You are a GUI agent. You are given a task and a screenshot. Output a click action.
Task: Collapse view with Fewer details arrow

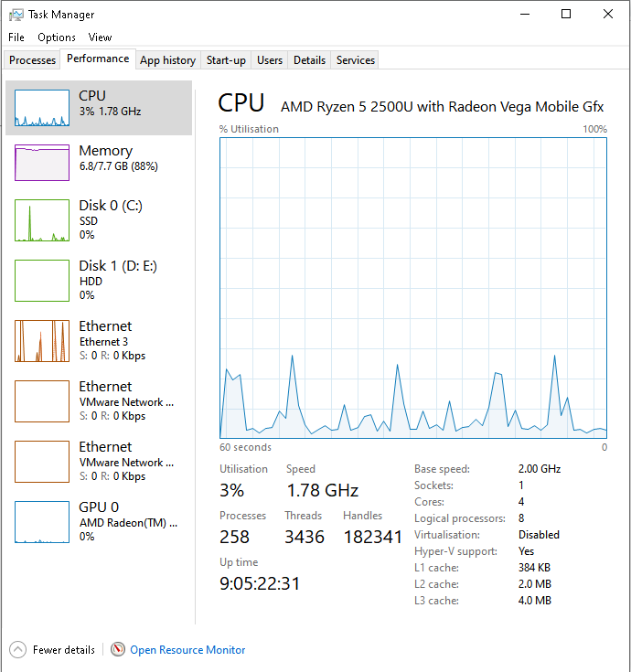(17, 649)
